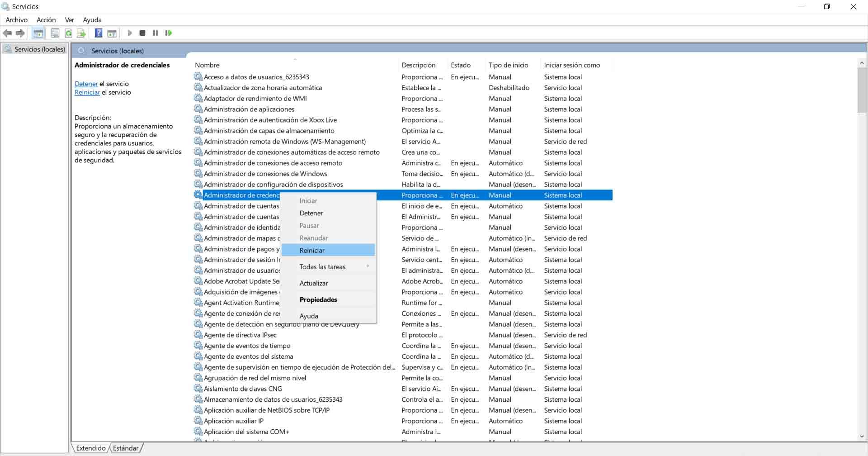Click the gear icon beside Administración de aplicaciones

point(198,109)
